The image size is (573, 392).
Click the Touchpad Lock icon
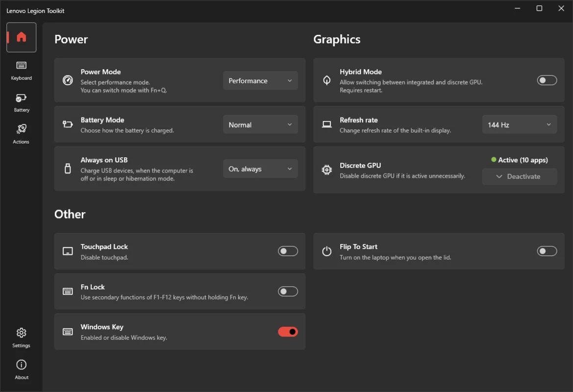[x=68, y=251]
